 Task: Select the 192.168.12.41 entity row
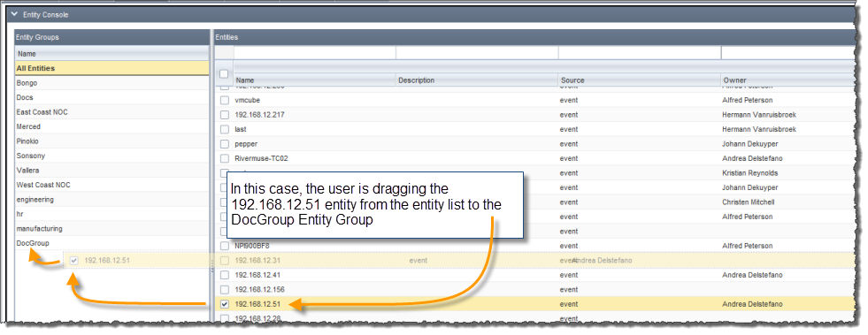(x=534, y=275)
